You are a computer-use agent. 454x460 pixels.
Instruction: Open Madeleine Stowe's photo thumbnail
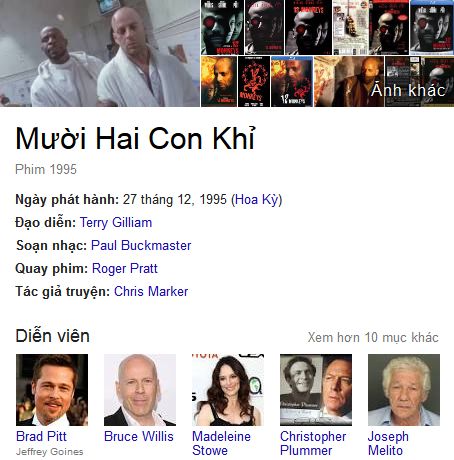(x=228, y=390)
